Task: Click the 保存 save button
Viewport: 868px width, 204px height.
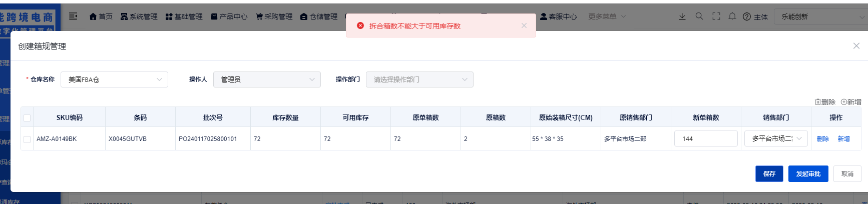Action: click(769, 173)
